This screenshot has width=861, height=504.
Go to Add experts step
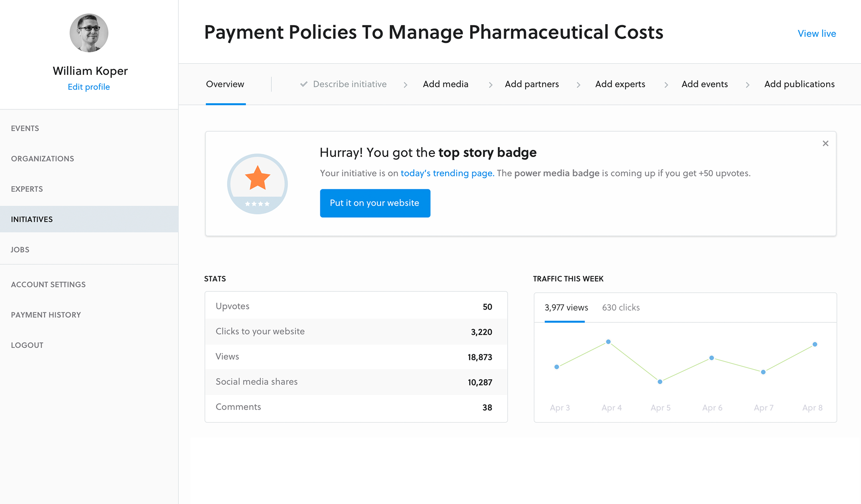pyautogui.click(x=620, y=84)
